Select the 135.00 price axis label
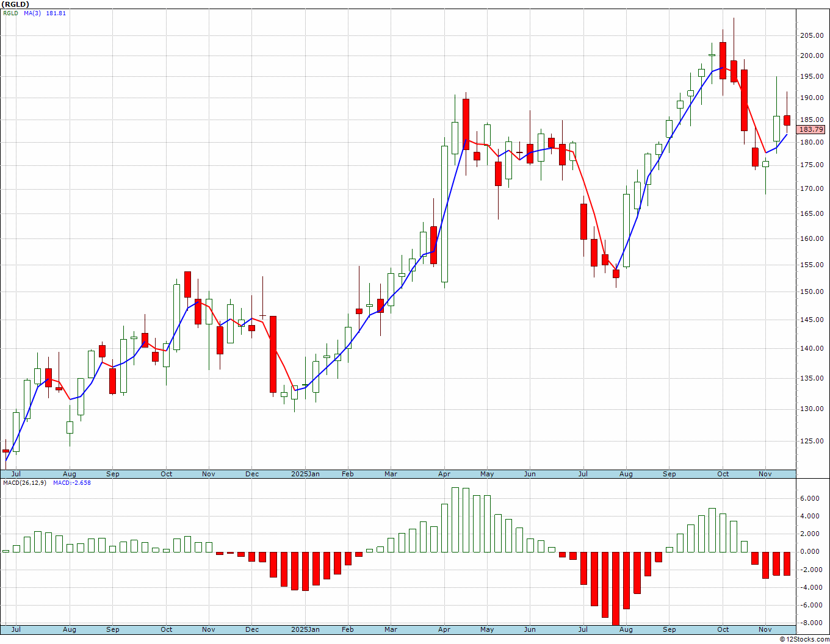830x644 pixels. 812,378
